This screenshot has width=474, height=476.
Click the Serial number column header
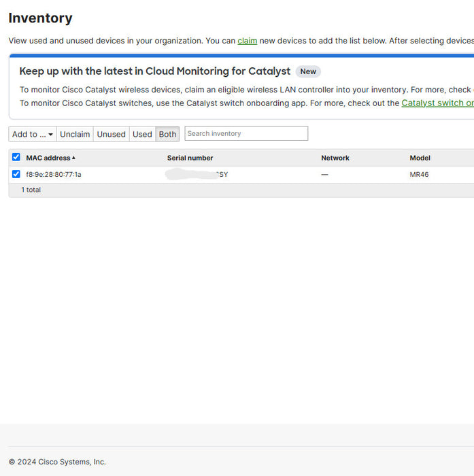coord(190,158)
